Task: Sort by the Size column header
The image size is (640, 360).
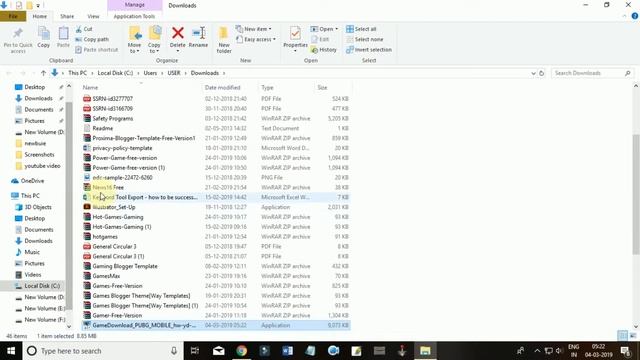Action: pyautogui.click(x=333, y=87)
